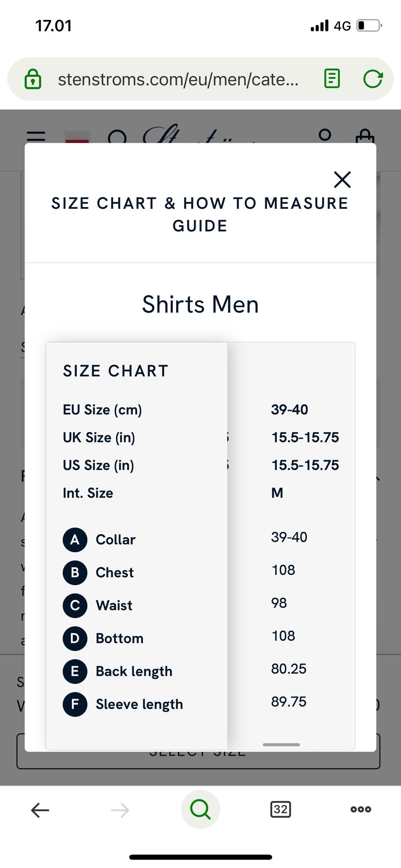Tap the green padlock security icon
Screen dimensions: 401x868
[33, 79]
